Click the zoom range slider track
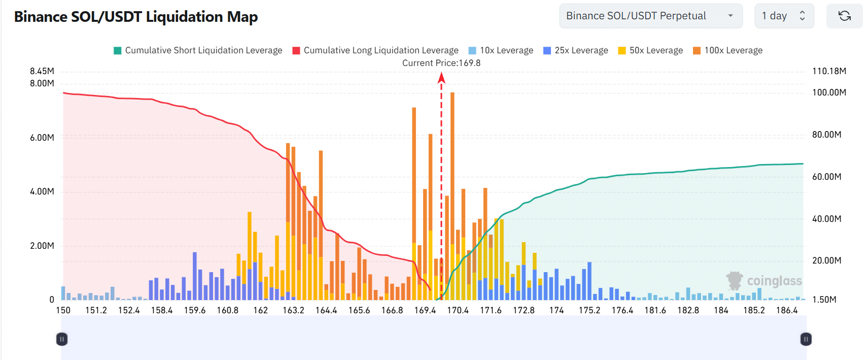 434,339
